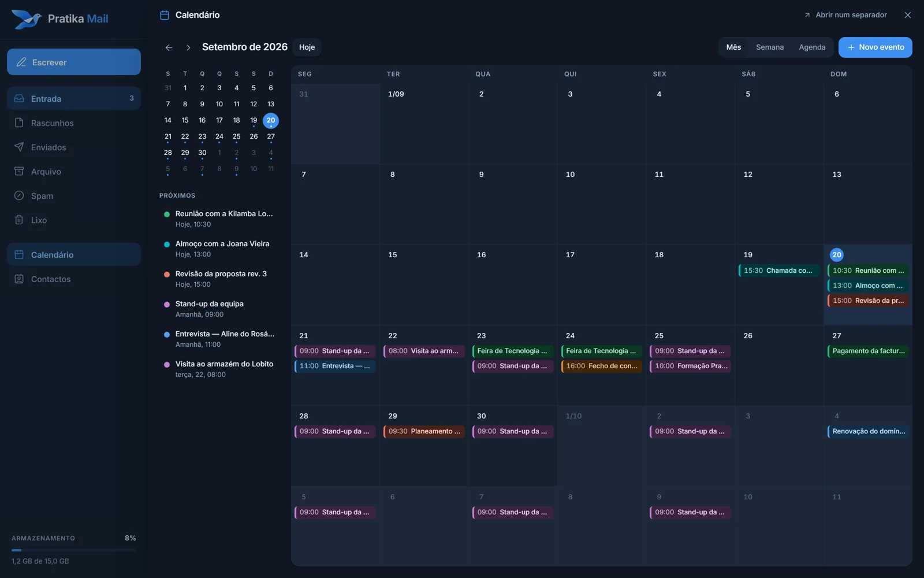924x578 pixels.
Task: Open Rascunhos drafts icon
Action: [x=19, y=123]
